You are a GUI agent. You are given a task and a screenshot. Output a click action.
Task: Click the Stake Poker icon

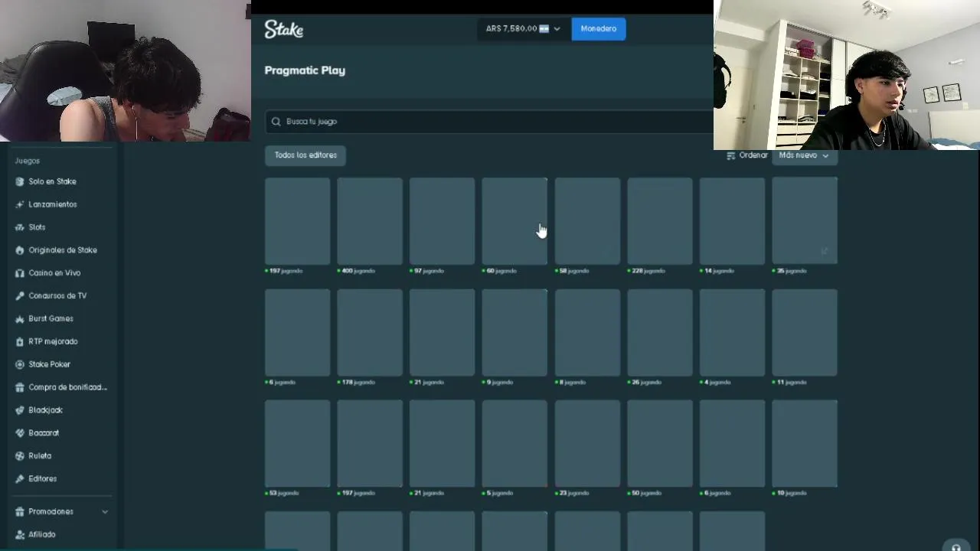point(20,364)
